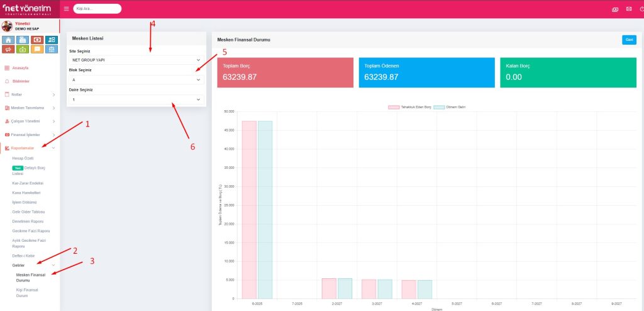The height and width of the screenshot is (311, 644).
Task: Select Kişi Finansal Durum menu item
Action: click(x=27, y=291)
